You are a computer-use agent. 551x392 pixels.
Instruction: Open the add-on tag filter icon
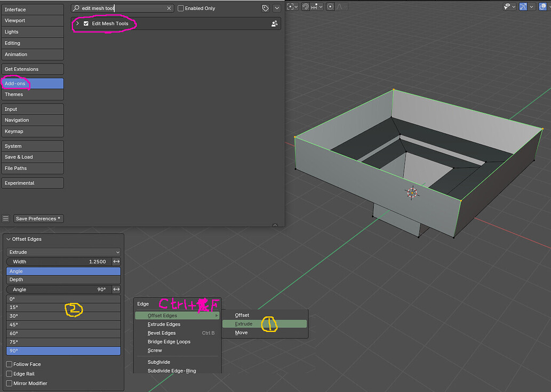tap(265, 8)
